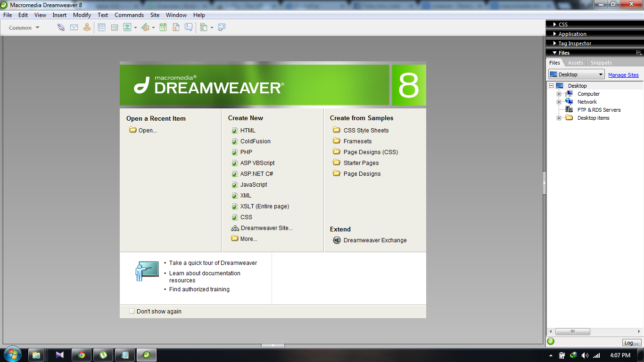This screenshot has width=644, height=362.
Task: Click Learn about documentation resources link
Action: tap(205, 277)
